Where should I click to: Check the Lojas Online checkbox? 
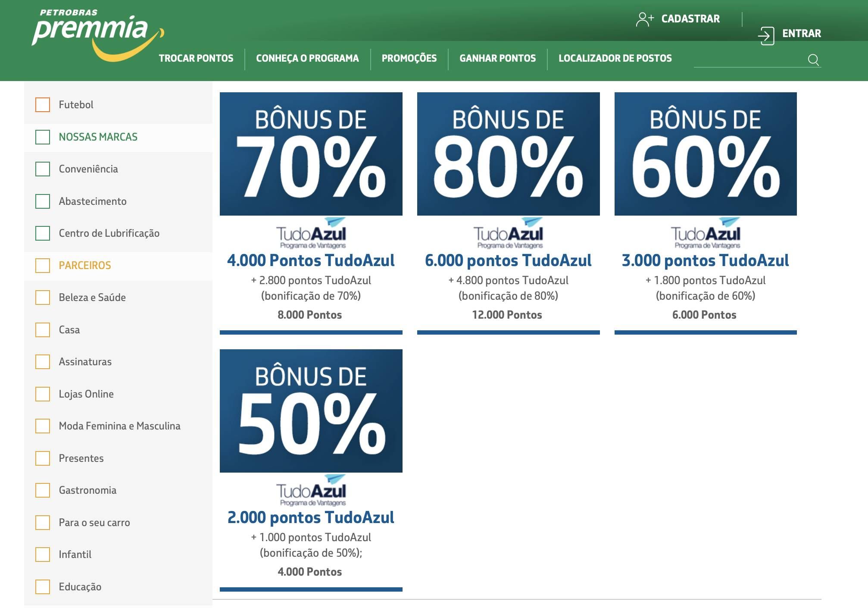click(43, 394)
